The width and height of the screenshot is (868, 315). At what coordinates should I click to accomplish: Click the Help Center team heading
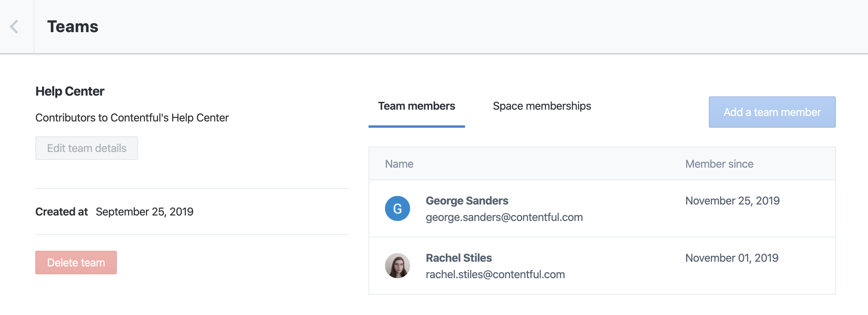click(70, 91)
